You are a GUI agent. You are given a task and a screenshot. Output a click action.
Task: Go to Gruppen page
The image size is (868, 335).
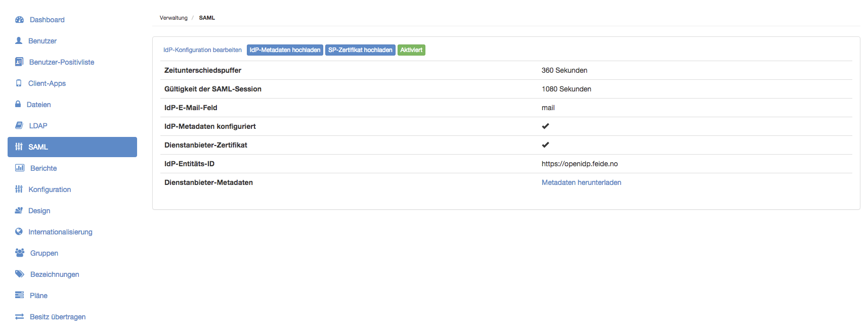44,253
